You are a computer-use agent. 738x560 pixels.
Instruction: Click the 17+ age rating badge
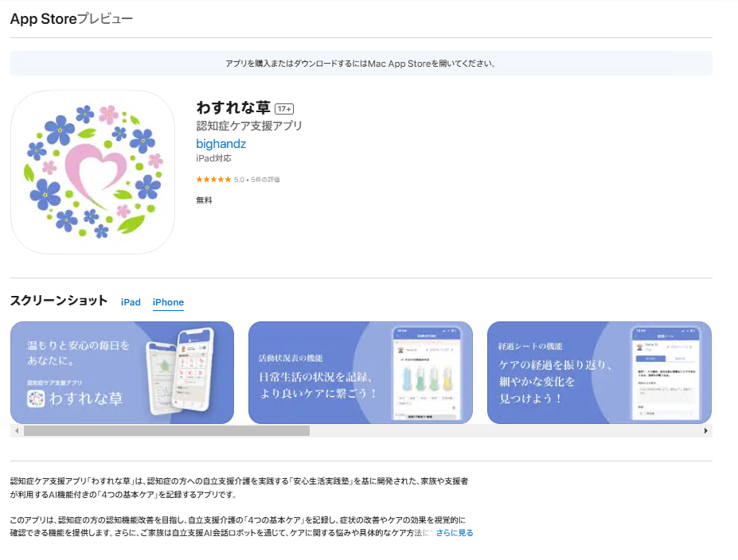[284, 109]
